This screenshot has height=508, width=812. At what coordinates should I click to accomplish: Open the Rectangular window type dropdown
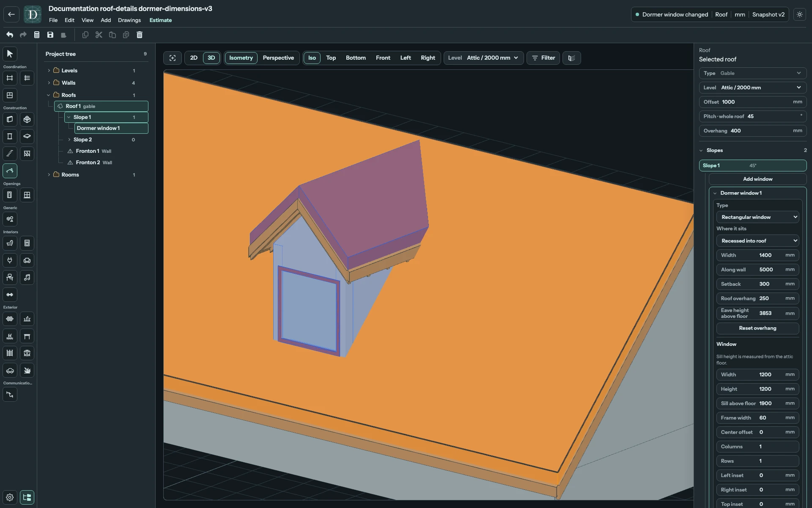coord(758,217)
